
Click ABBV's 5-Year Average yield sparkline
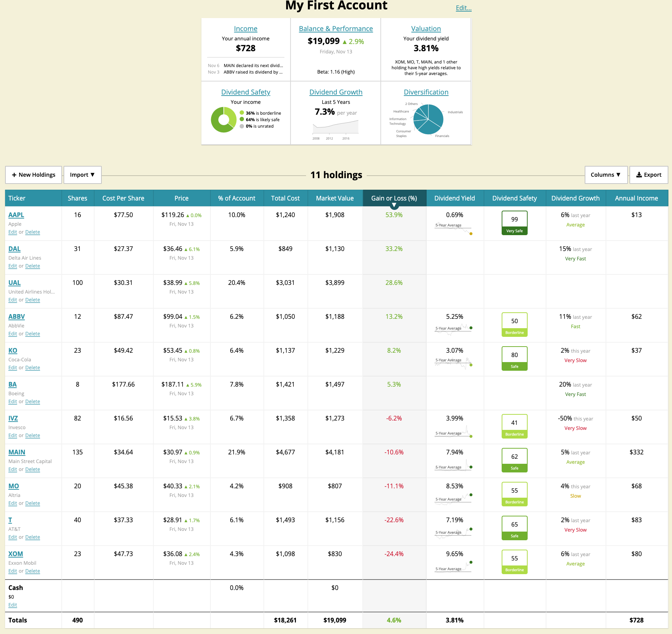tap(454, 330)
